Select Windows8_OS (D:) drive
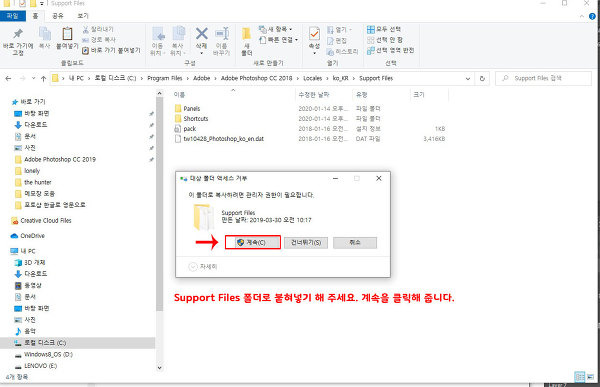The height and width of the screenshot is (387, 600). pyautogui.click(x=44, y=354)
